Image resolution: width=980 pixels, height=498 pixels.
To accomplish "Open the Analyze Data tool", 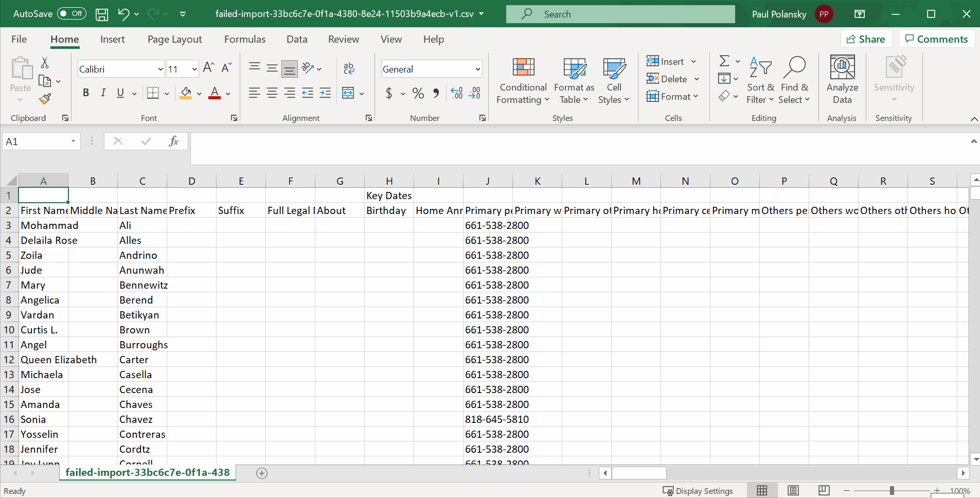I will (842, 80).
